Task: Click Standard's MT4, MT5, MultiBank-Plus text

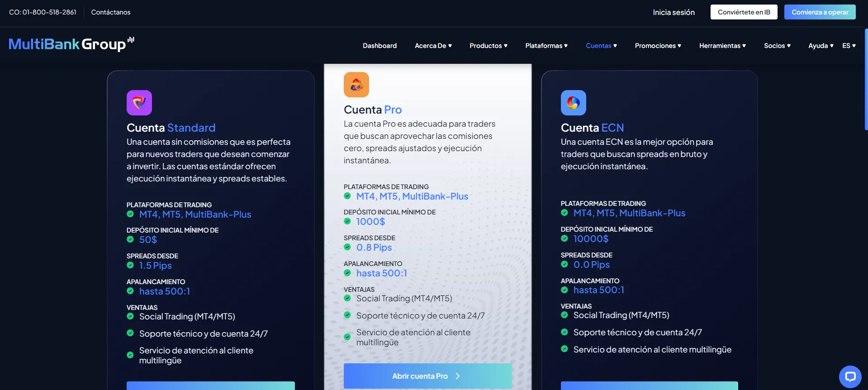Action: pyautogui.click(x=195, y=214)
